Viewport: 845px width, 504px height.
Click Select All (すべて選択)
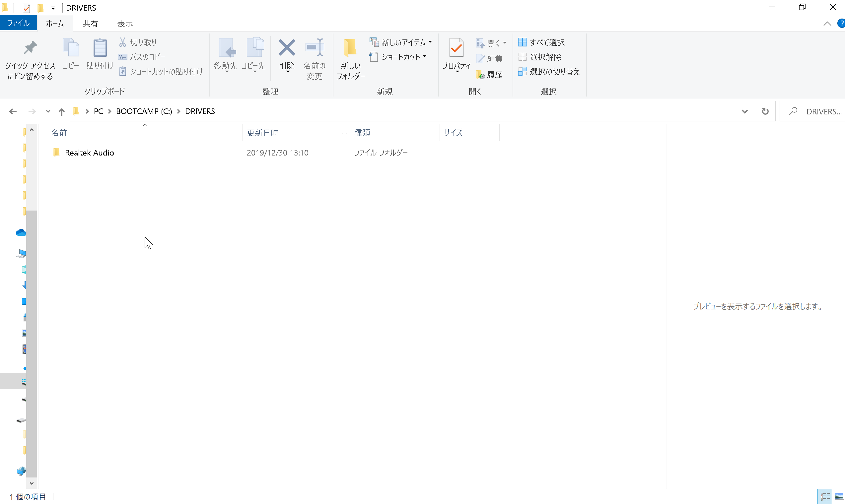[541, 42]
